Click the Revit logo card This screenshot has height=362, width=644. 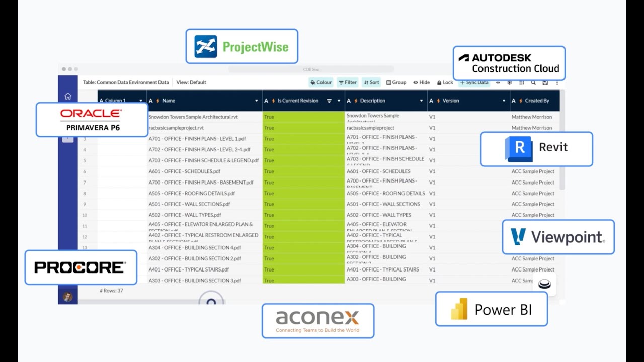click(537, 149)
